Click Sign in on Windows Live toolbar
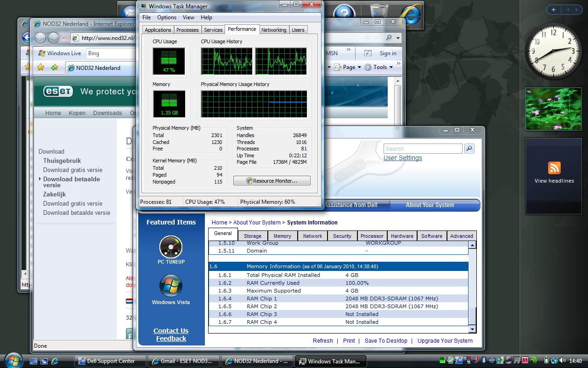This screenshot has width=588, height=368. click(388, 53)
